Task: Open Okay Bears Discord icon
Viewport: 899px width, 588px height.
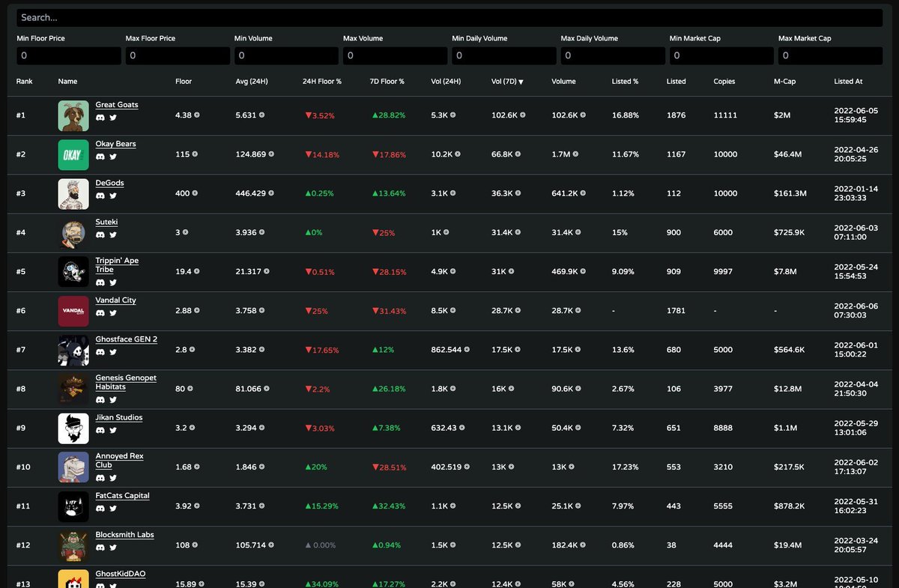Action: [100, 157]
